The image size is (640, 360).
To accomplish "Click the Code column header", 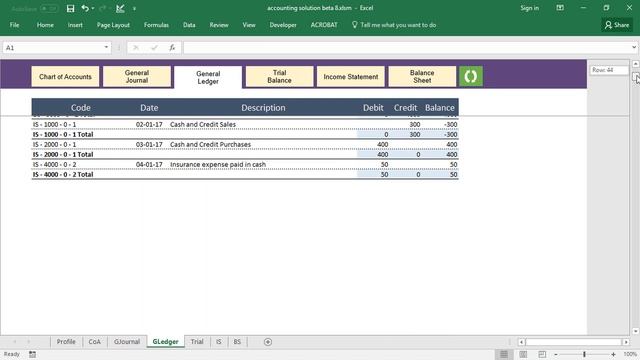I will coord(81,108).
